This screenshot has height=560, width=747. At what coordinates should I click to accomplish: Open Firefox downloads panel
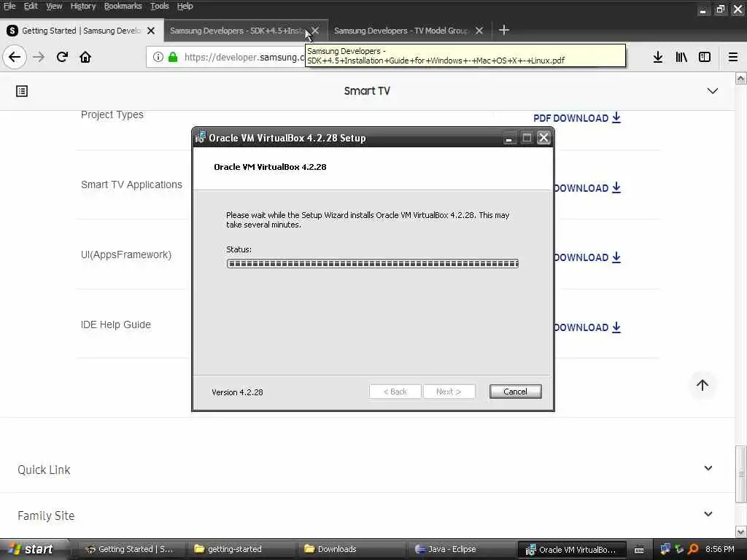[x=658, y=57]
